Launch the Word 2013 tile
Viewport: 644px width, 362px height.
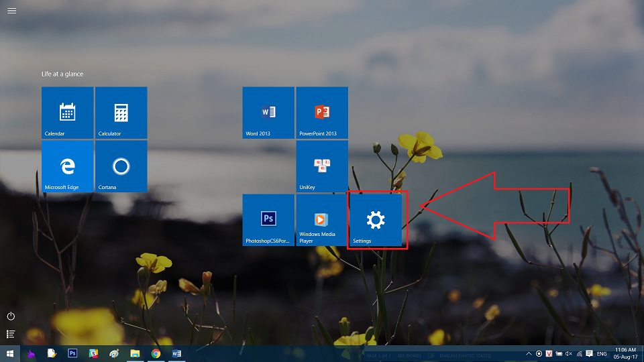click(268, 113)
